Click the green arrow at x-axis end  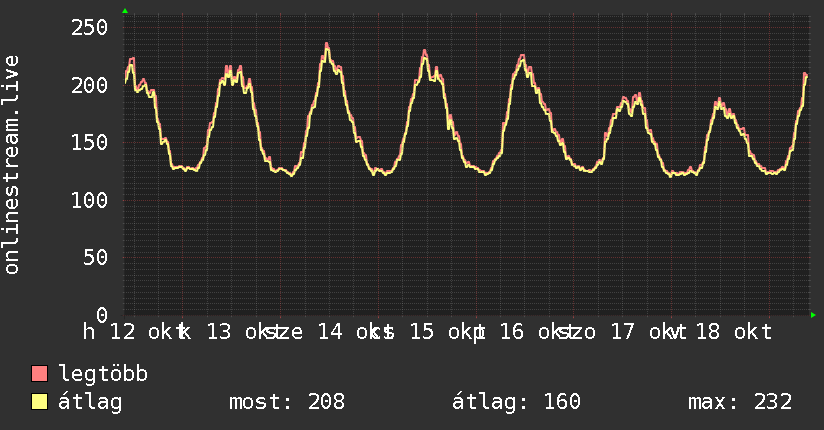[813, 315]
